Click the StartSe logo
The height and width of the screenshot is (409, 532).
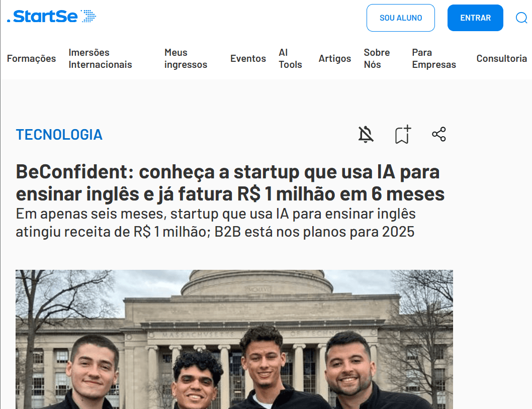click(52, 16)
